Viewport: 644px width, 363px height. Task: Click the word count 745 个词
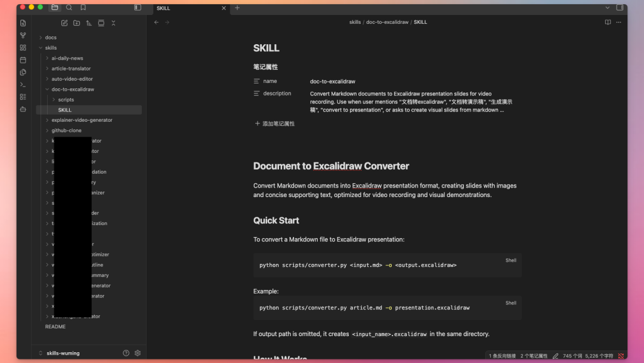pyautogui.click(x=572, y=356)
